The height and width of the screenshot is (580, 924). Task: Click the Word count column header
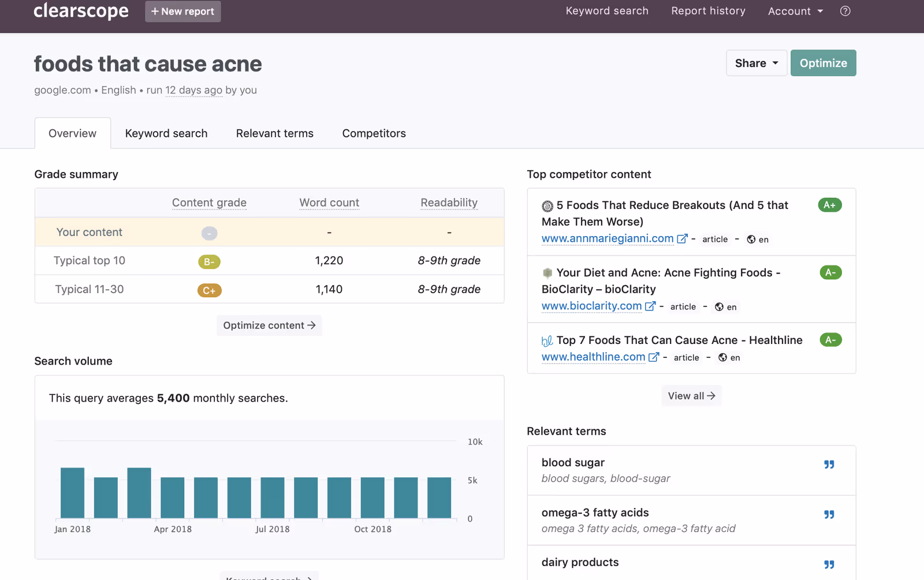[x=329, y=203]
